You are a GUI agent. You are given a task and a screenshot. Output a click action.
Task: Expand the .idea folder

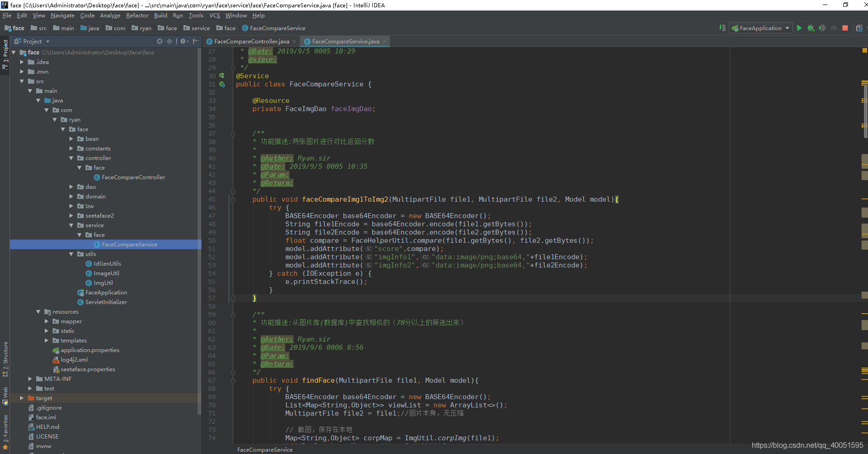point(21,62)
